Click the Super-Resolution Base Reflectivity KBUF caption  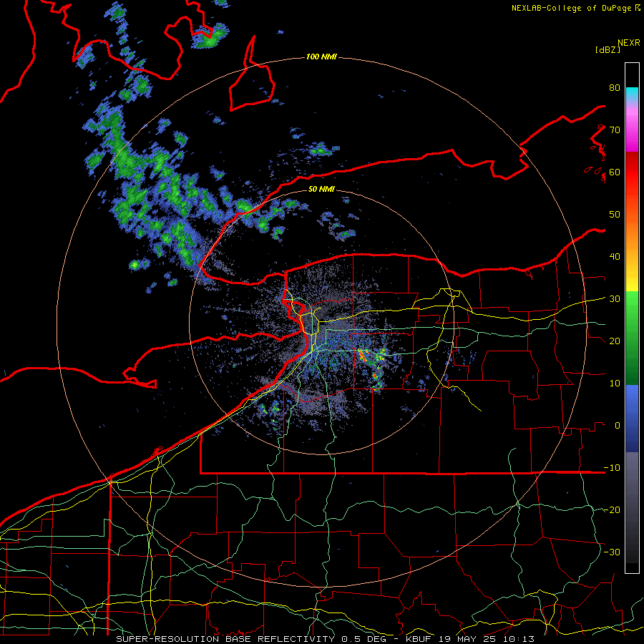[x=326, y=639]
